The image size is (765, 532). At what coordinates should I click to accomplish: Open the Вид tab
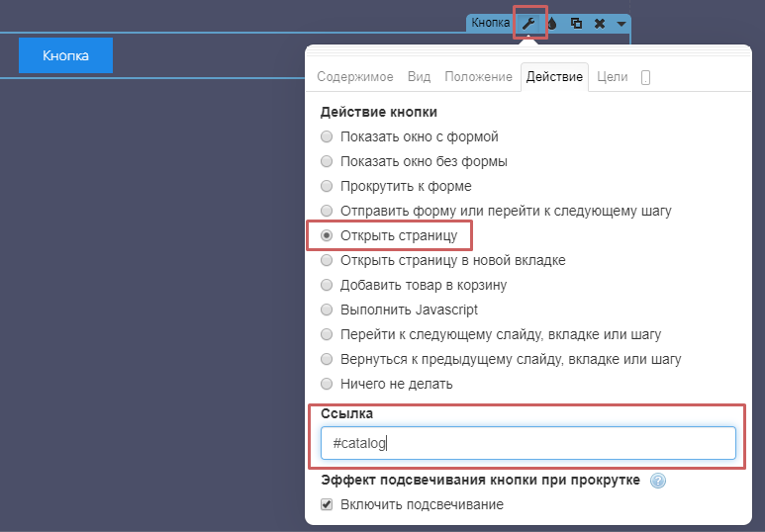[x=419, y=77]
